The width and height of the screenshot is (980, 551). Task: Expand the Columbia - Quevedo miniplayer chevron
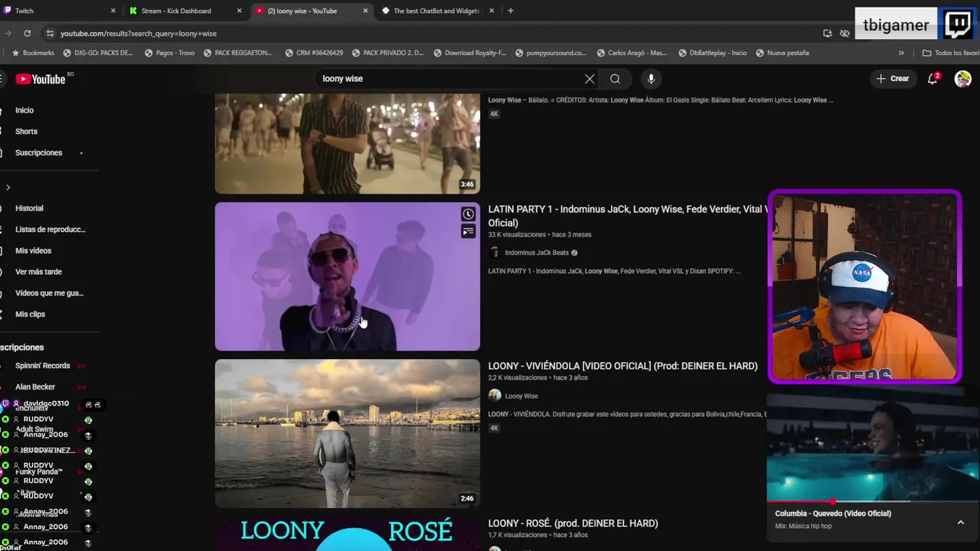960,522
